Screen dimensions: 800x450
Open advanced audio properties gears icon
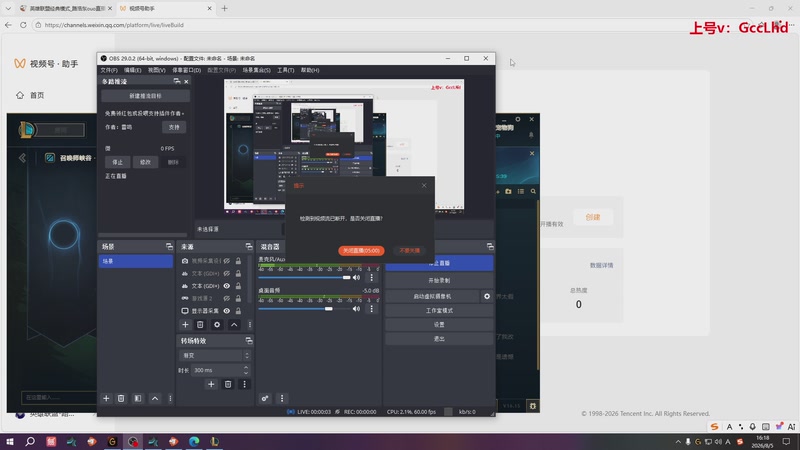tap(265, 398)
